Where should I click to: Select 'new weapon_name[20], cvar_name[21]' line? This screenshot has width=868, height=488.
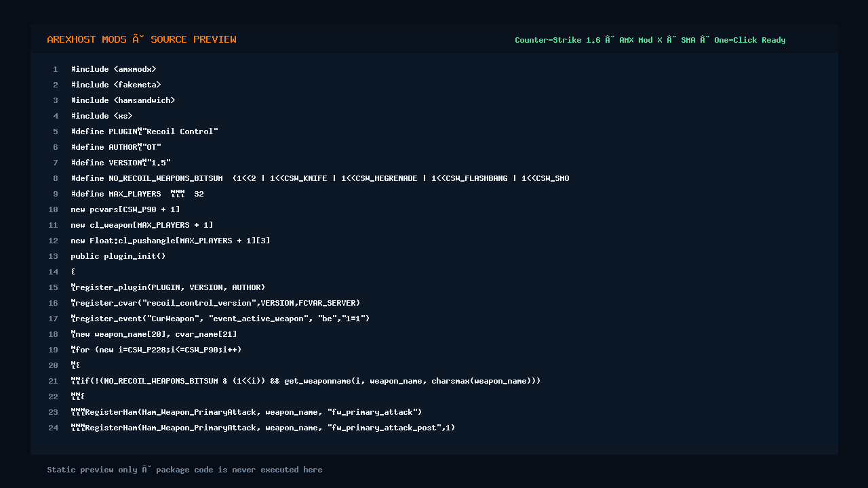(154, 334)
